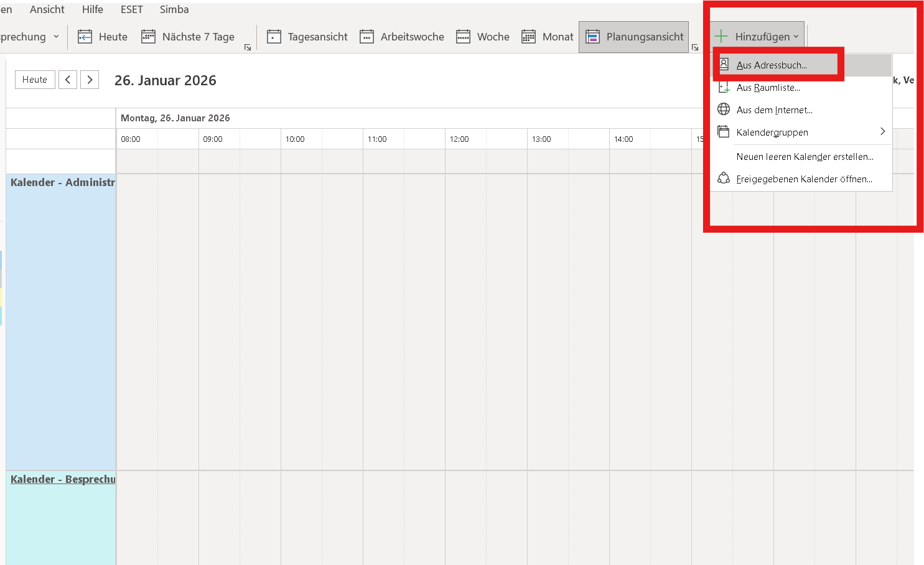Image resolution: width=924 pixels, height=565 pixels.
Task: Go to next day with right arrow
Action: (x=90, y=80)
